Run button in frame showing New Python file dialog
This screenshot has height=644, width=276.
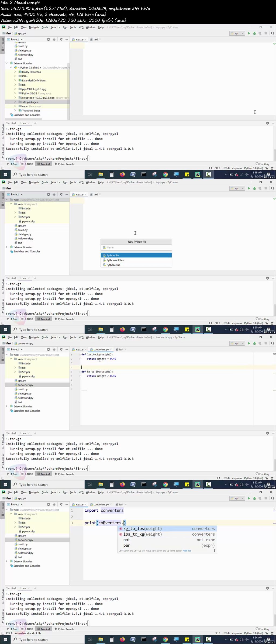(x=249, y=188)
